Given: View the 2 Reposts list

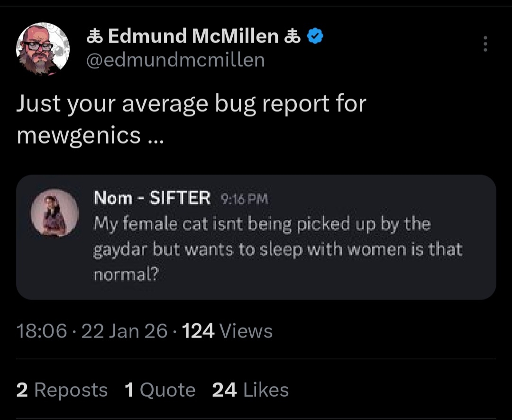Looking at the screenshot, I should (x=62, y=390).
